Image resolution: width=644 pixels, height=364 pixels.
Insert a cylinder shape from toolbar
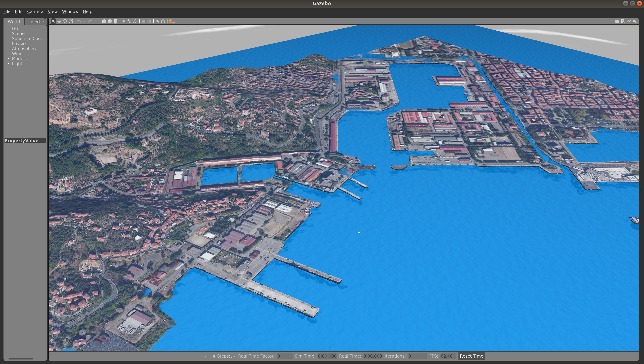coord(116,21)
